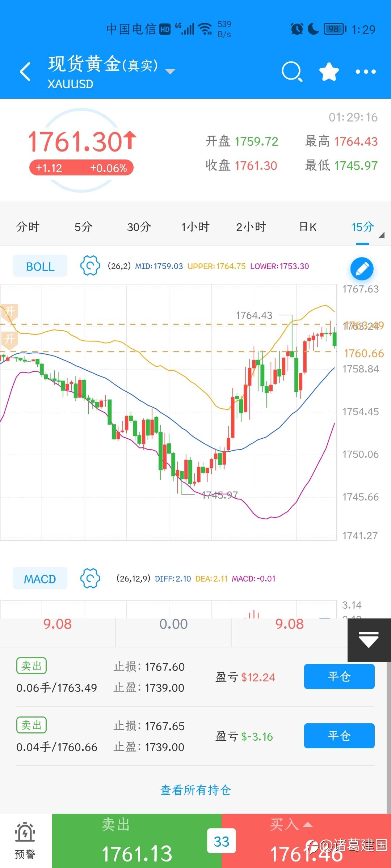Expand the 15分 timeframe corner triangle
The height and width of the screenshot is (868, 391).
tap(381, 235)
